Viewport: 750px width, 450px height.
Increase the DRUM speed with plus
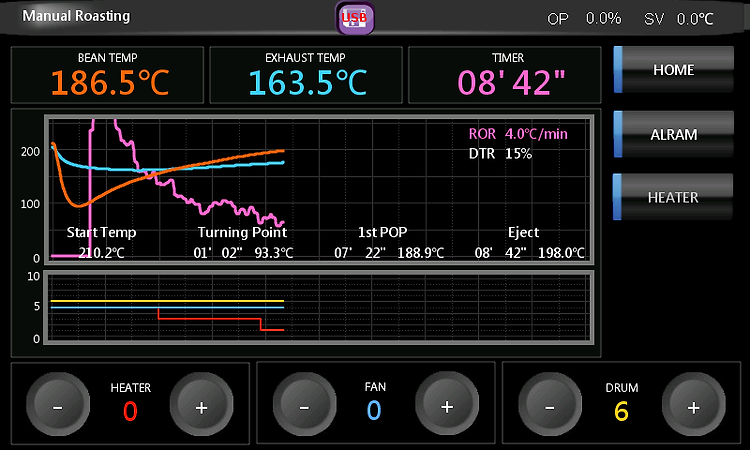[x=694, y=405]
